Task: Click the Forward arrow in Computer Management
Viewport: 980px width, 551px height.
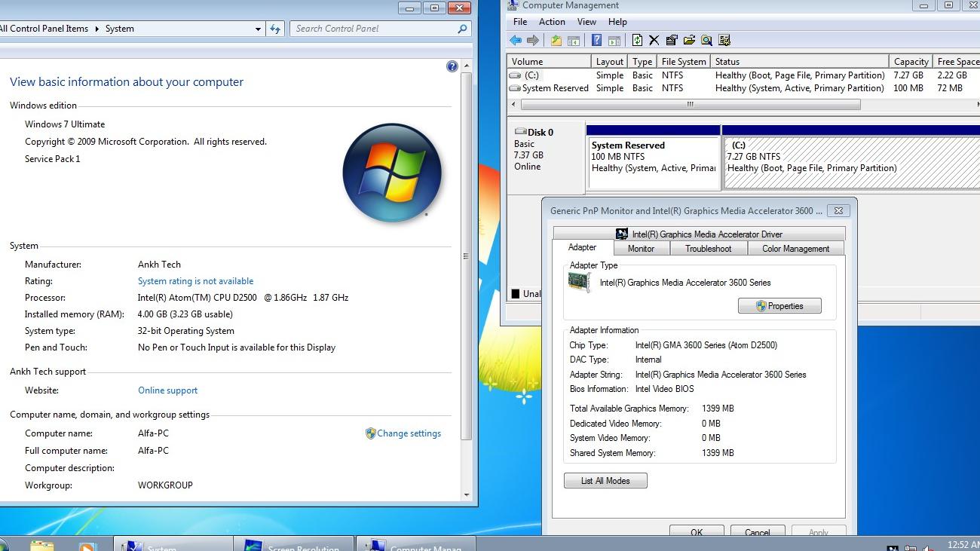Action: pyautogui.click(x=533, y=41)
